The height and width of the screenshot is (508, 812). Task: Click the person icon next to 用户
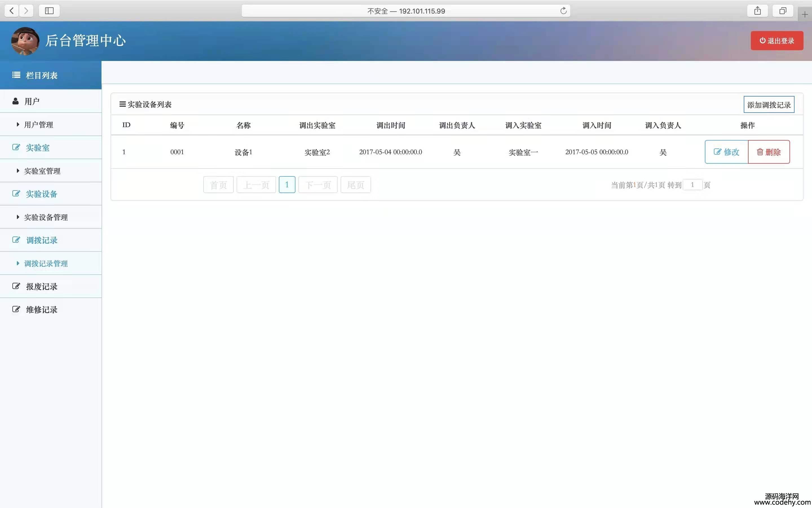[x=16, y=101]
